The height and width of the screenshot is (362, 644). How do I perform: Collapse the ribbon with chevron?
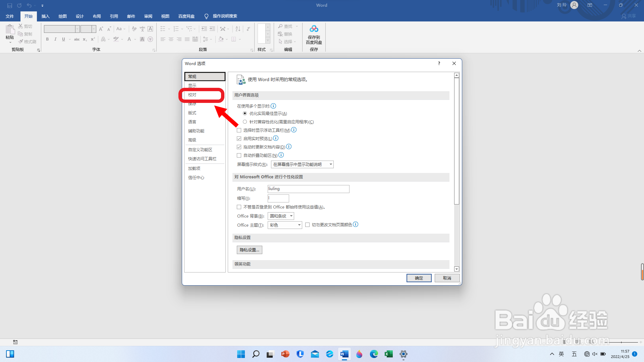click(x=639, y=51)
